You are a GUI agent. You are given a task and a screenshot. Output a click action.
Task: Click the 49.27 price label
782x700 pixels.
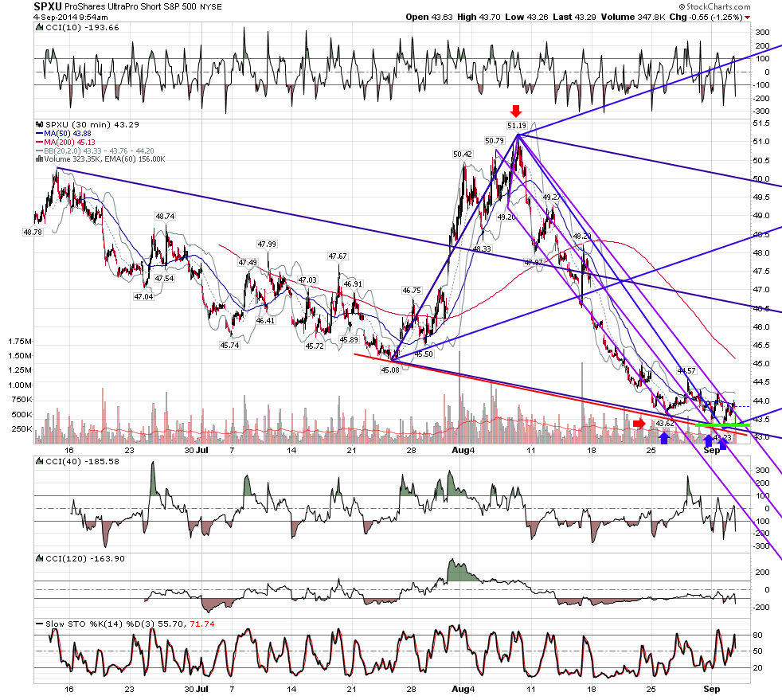pos(552,197)
